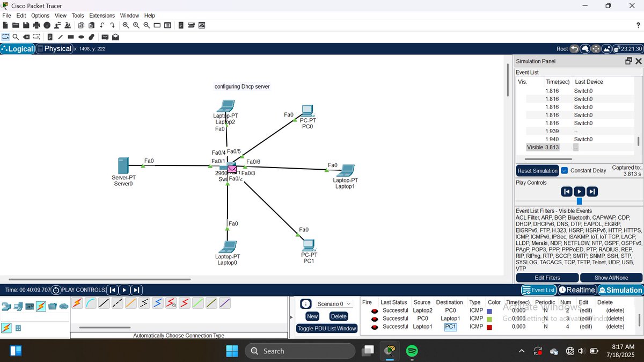644x362 pixels.
Task: Select the Inspect magnifier tool
Action: pos(16,37)
